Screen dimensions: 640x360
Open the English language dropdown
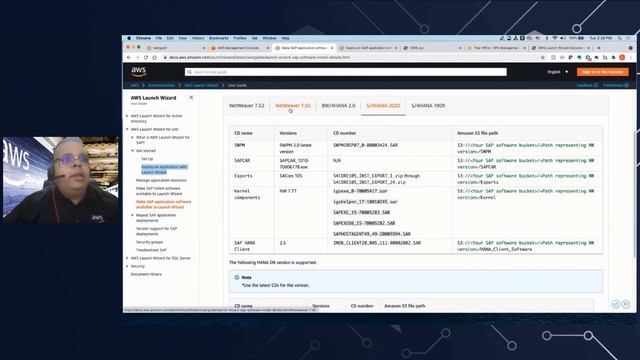pos(558,72)
